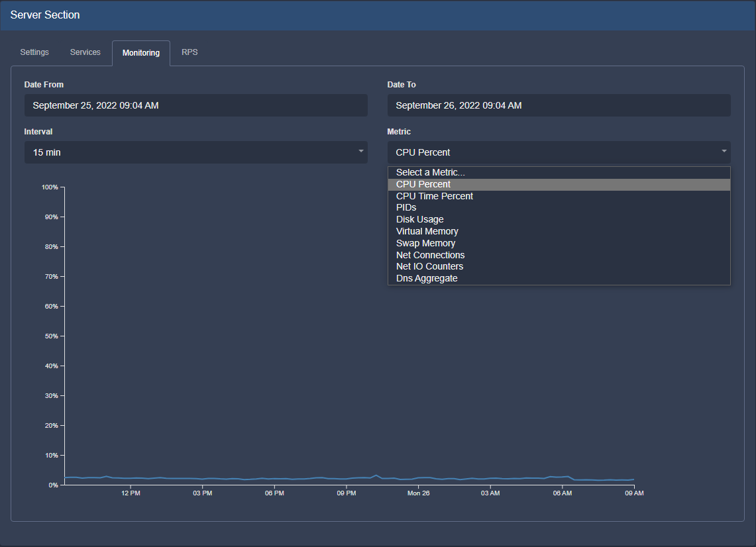Select CPU Percent from the metric list
Image resolution: width=756 pixels, height=547 pixels.
click(423, 185)
